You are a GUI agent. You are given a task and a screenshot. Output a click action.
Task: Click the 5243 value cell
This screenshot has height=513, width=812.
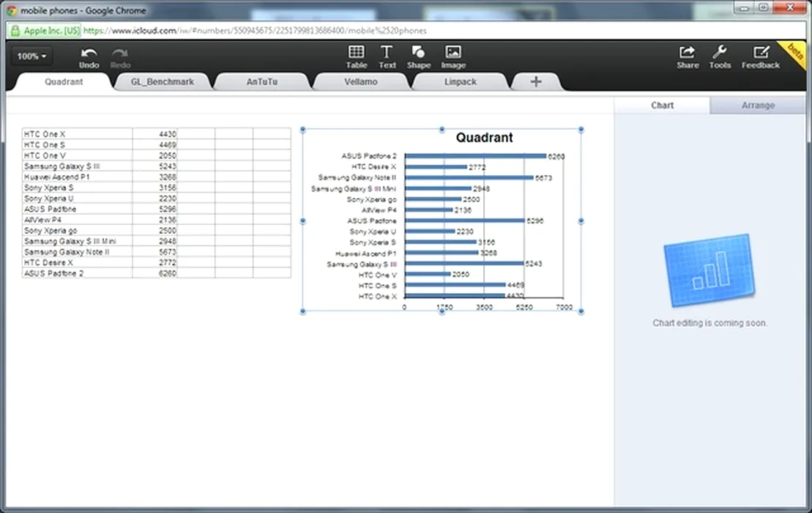[x=154, y=166]
